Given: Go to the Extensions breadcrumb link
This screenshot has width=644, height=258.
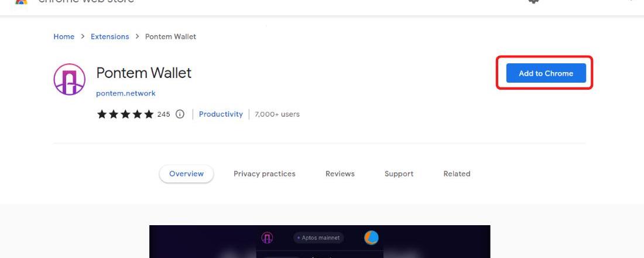Looking at the screenshot, I should tap(109, 36).
